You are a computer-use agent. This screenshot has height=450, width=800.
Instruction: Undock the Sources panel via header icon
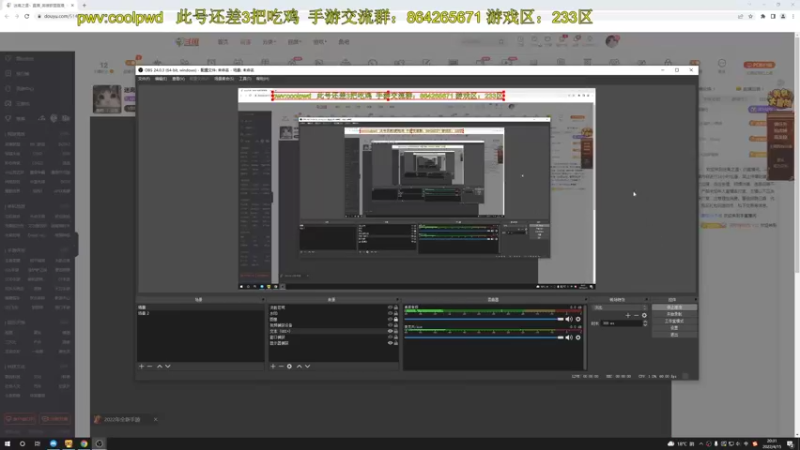point(397,300)
